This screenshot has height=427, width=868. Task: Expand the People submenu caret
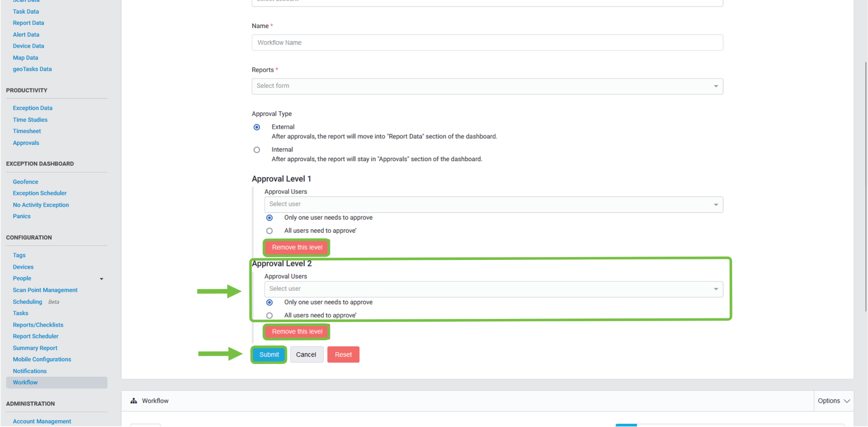click(x=101, y=279)
